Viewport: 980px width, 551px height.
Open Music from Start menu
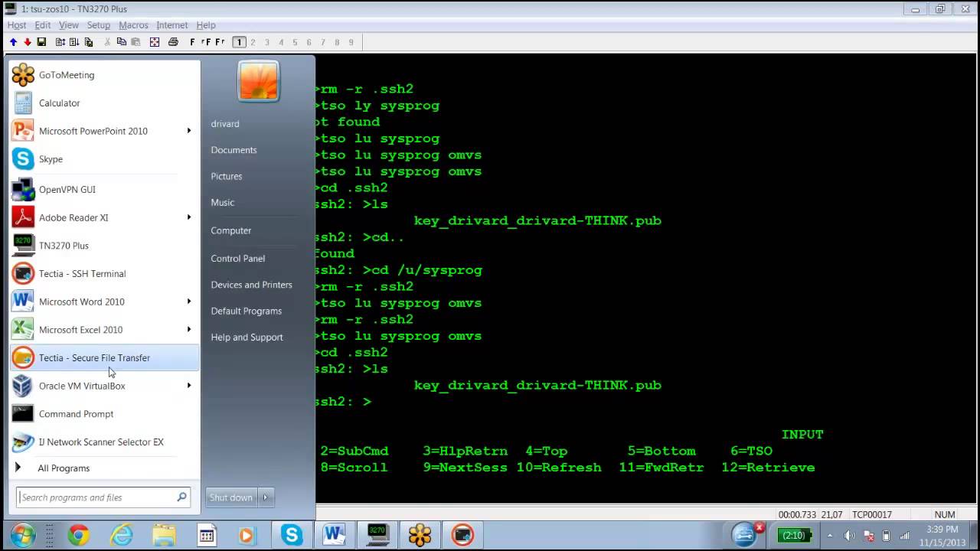click(x=223, y=203)
